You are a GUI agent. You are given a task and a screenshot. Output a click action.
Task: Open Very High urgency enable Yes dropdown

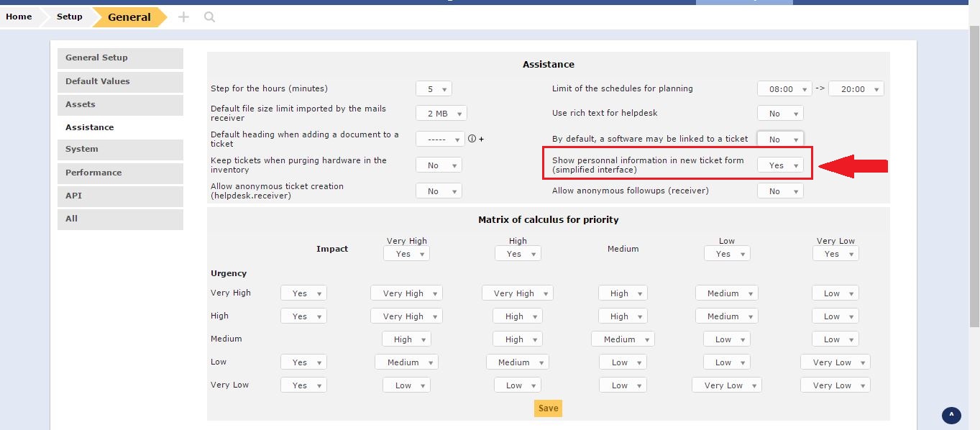pos(303,293)
